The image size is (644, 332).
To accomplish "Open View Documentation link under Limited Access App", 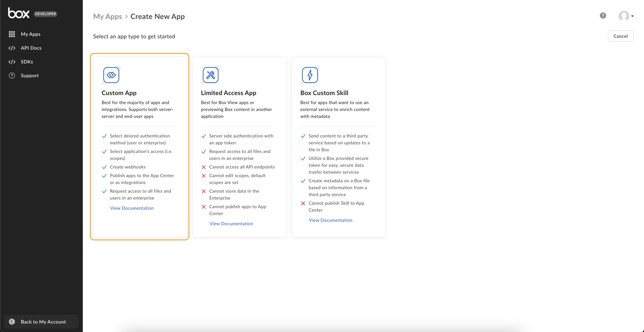I will 231,224.
